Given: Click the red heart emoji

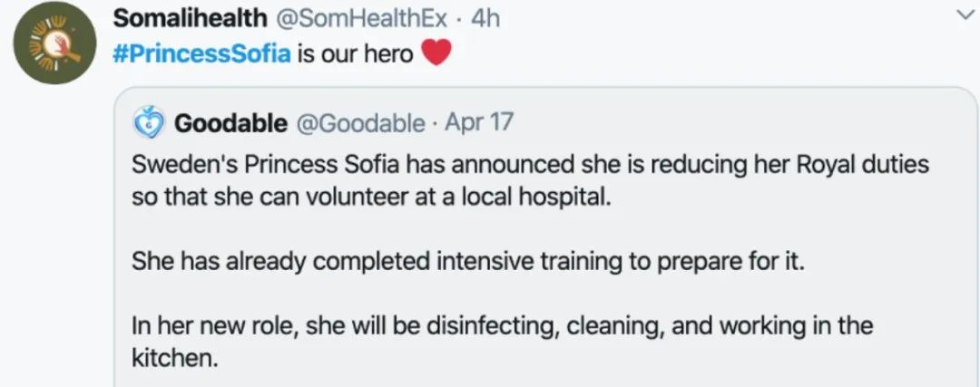Looking at the screenshot, I should pyautogui.click(x=436, y=53).
